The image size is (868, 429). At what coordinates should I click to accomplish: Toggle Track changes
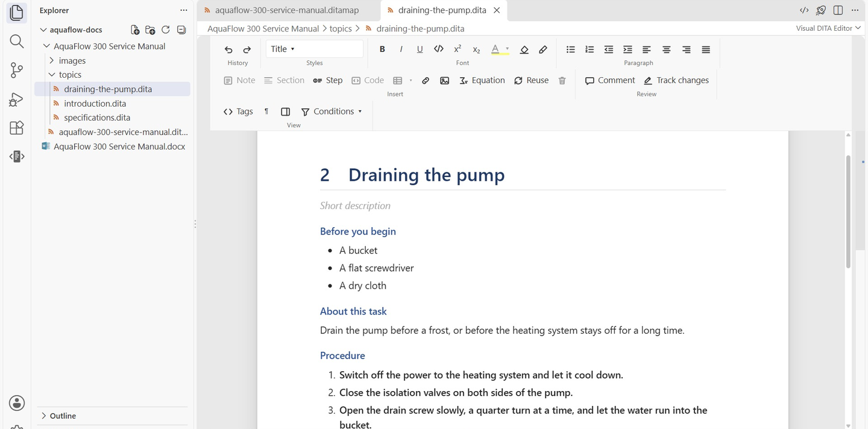point(676,80)
